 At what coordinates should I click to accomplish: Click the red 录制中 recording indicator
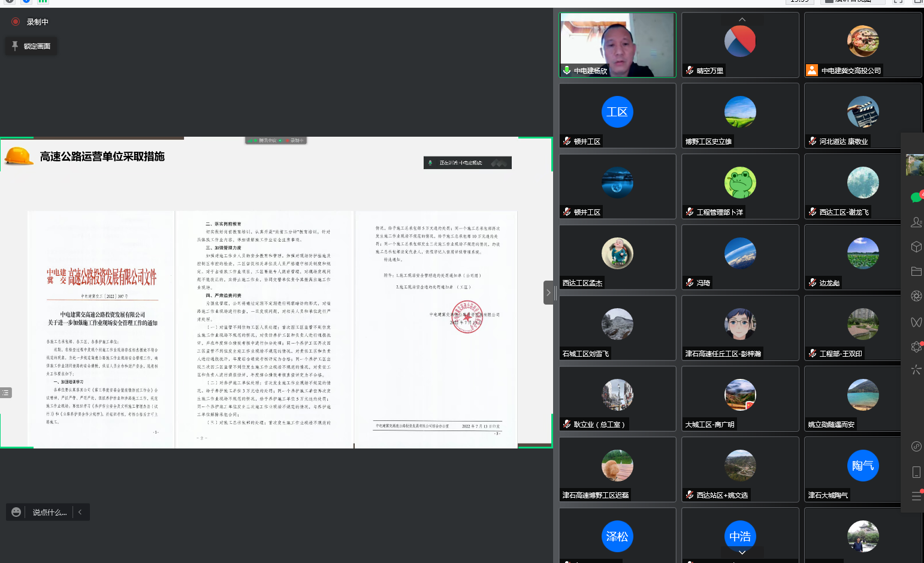click(x=16, y=22)
